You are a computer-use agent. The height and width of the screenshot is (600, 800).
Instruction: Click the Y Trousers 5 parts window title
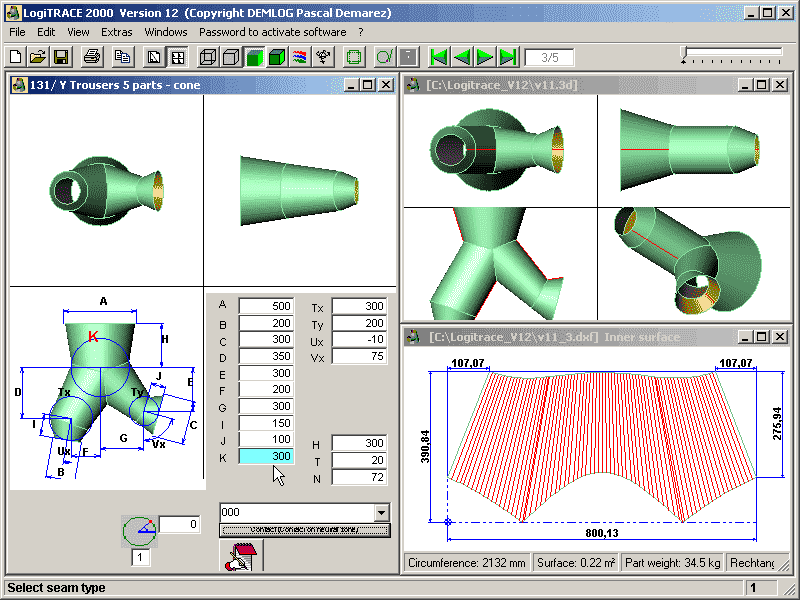point(114,85)
